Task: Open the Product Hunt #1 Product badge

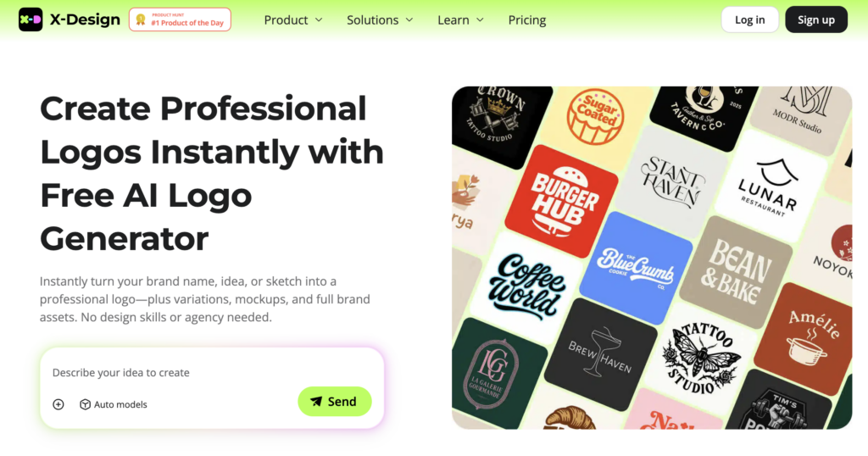Action: click(x=180, y=19)
